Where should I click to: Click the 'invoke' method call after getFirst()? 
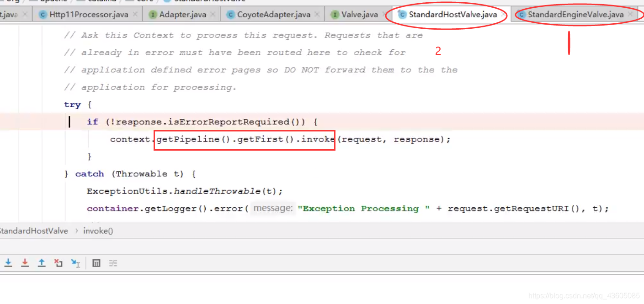pos(318,139)
